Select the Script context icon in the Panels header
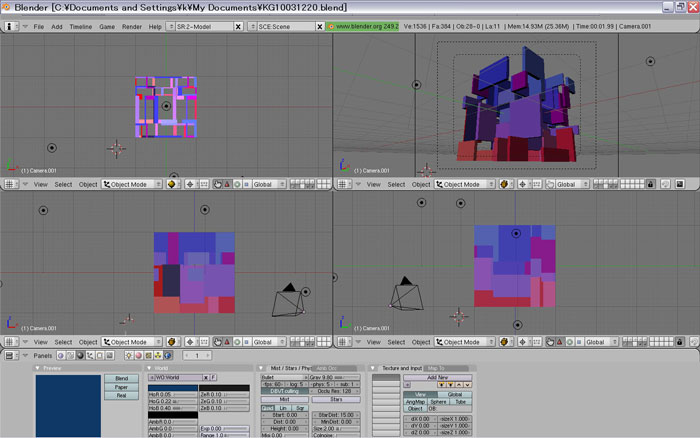700x438 pixels. tap(71, 356)
